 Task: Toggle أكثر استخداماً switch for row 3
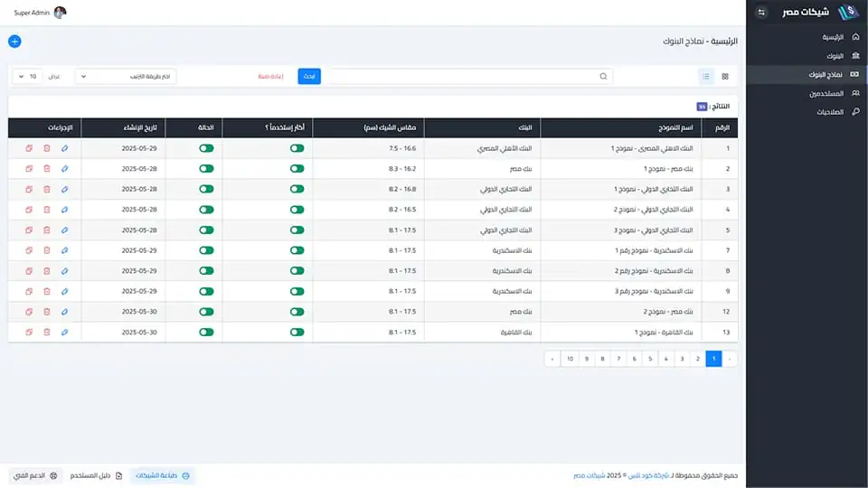[x=297, y=189]
